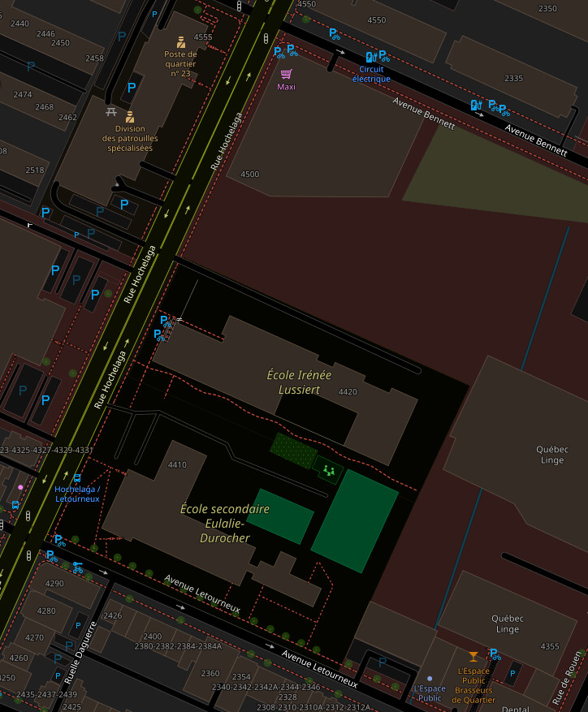Click the Division des patrouilles spécialisées police icon
The image size is (588, 712).
(130, 117)
